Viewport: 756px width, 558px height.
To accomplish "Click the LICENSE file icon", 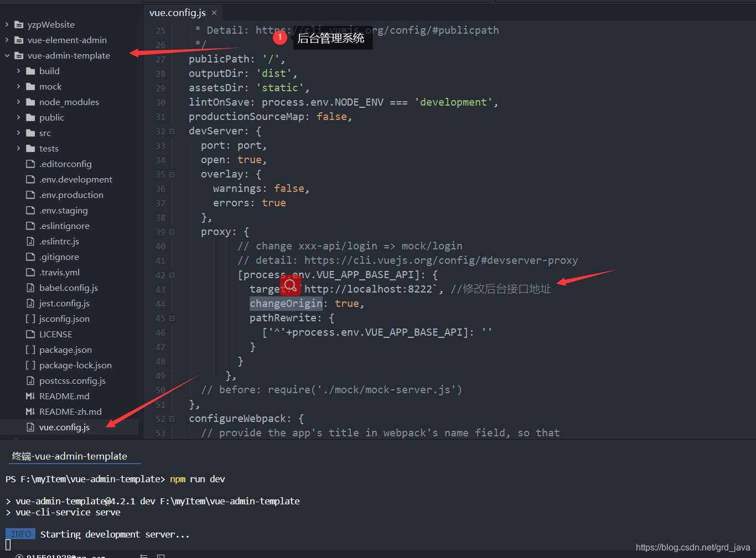I will coord(30,335).
